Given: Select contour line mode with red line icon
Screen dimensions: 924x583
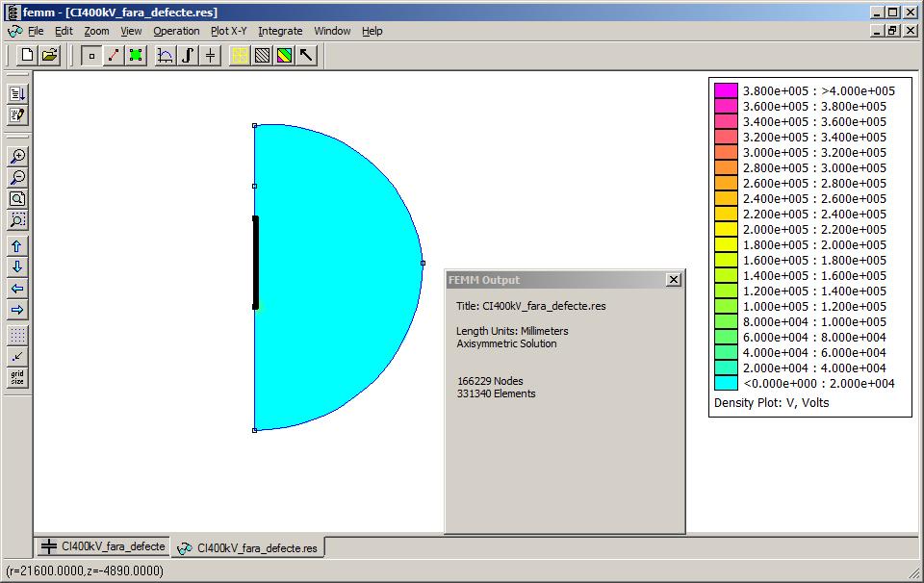Looking at the screenshot, I should click(x=114, y=56).
